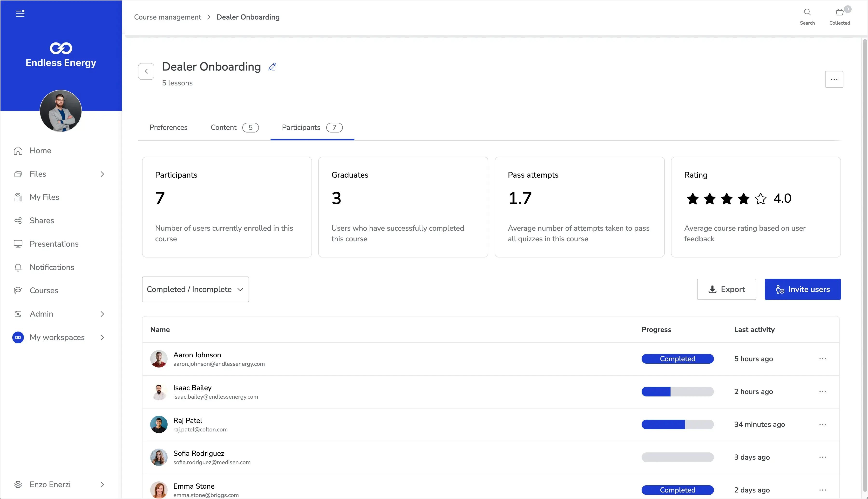Viewport: 868px width, 499px height.
Task: Click the My workspaces round logo icon
Action: [18, 337]
